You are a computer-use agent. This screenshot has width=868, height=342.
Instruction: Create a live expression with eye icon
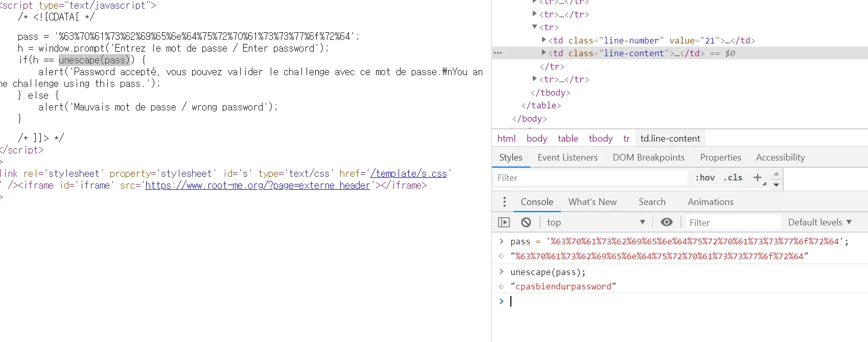[x=666, y=222]
